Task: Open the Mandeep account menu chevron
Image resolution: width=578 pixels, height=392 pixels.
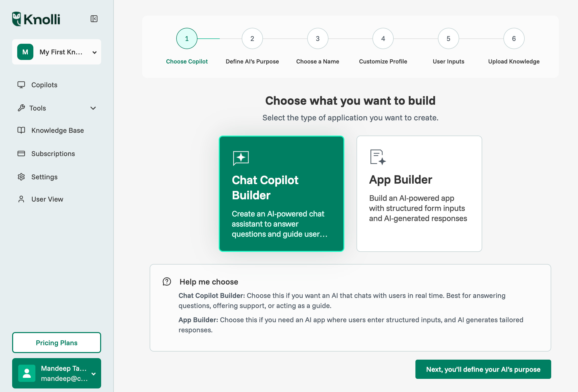Action: point(94,374)
